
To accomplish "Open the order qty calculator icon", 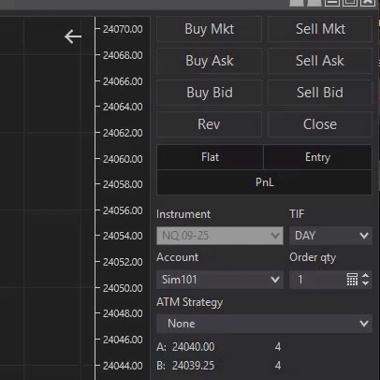I will click(x=352, y=279).
